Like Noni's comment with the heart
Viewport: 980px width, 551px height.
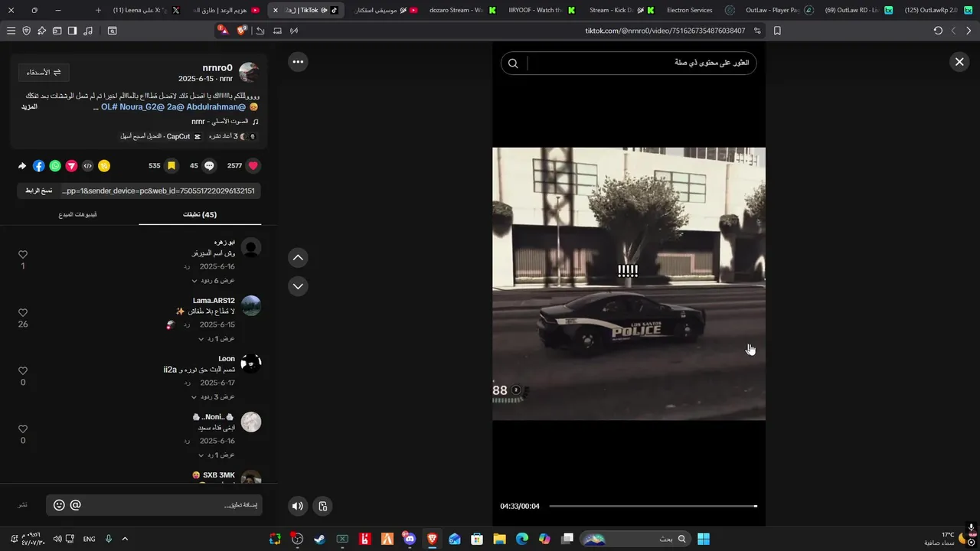[x=23, y=429]
